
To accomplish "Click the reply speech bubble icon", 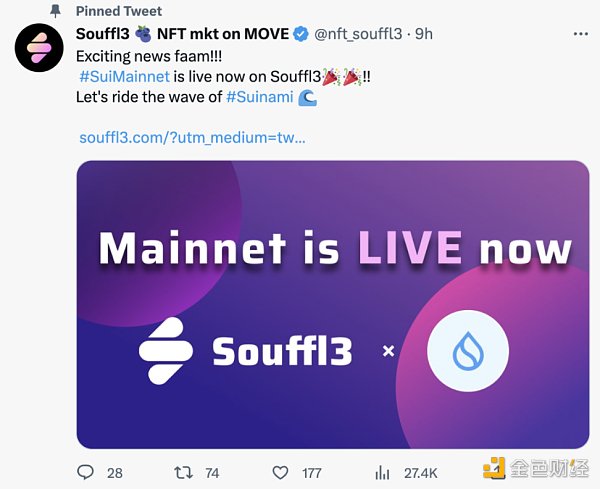I will pyautogui.click(x=86, y=471).
